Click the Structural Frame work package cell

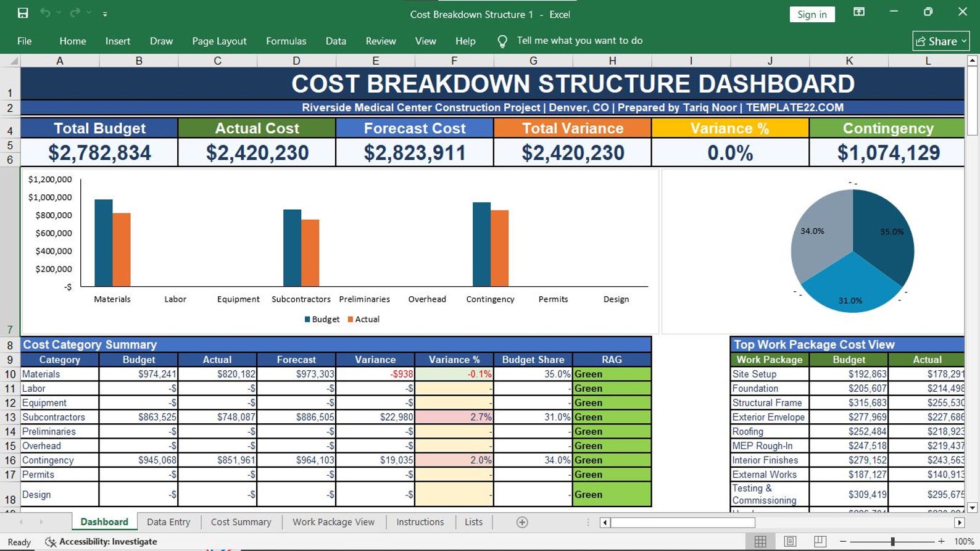769,403
